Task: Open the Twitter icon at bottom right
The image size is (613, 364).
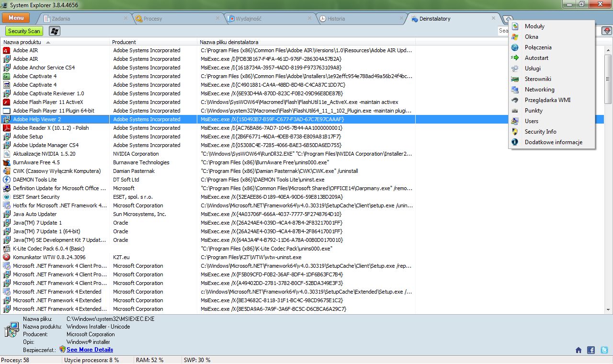Action: click(x=604, y=350)
